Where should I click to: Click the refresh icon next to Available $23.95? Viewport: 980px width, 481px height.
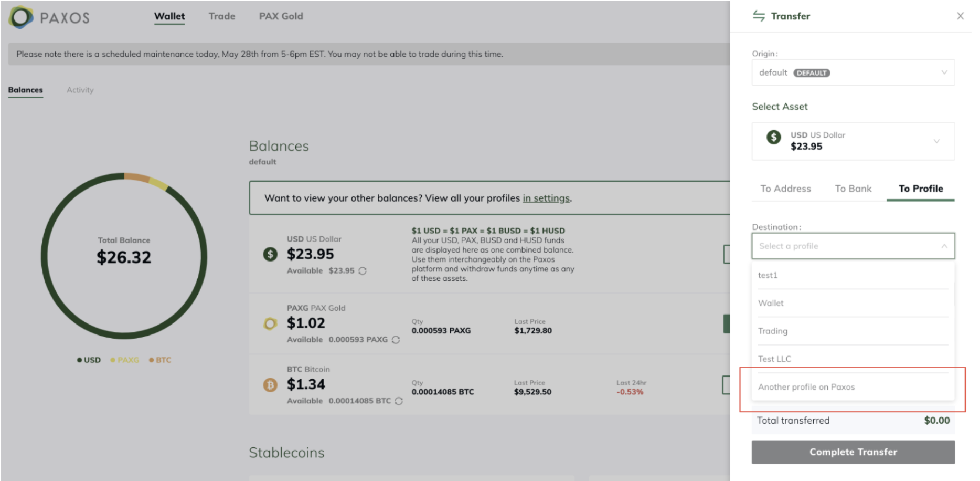364,271
